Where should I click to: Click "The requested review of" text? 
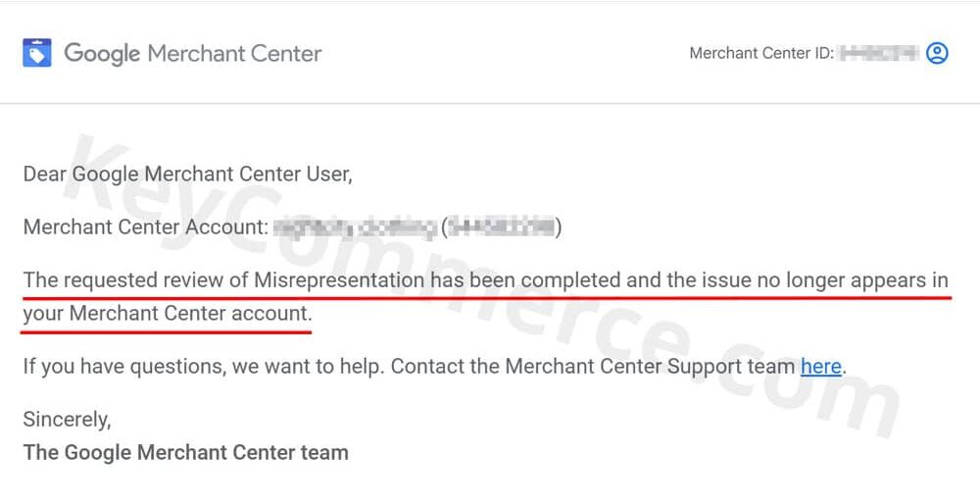[x=135, y=280]
